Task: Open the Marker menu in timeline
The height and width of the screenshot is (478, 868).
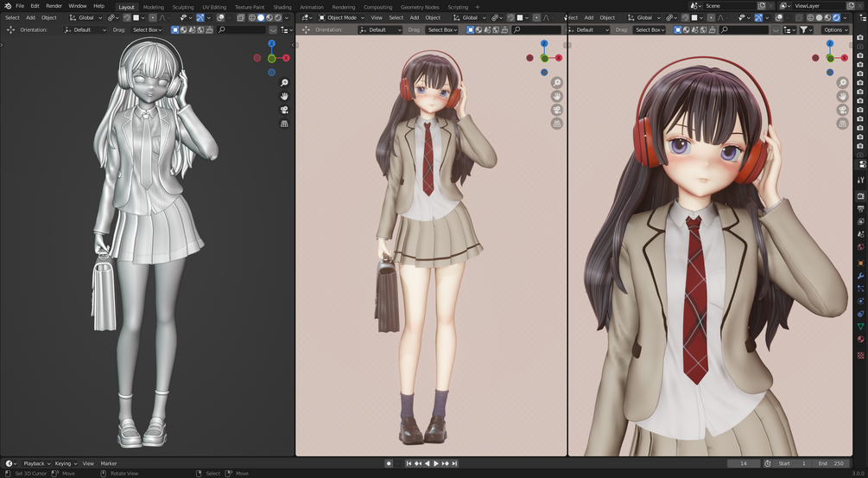Action: [109, 463]
